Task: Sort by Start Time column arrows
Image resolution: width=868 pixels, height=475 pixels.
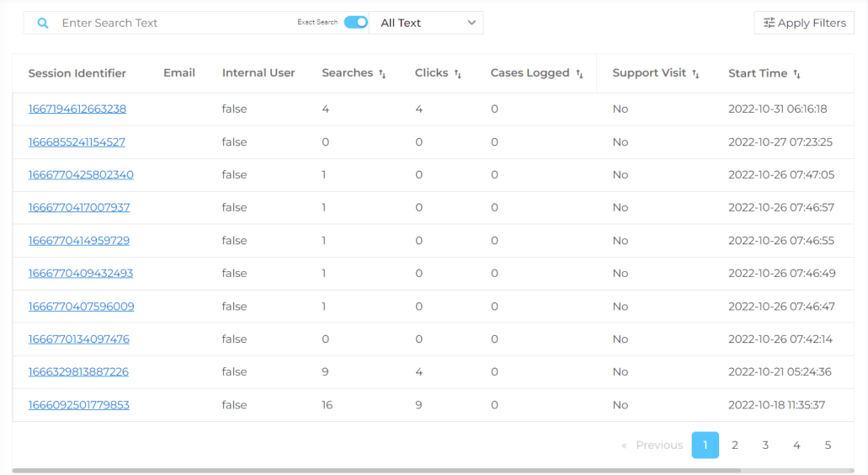Action: 796,74
